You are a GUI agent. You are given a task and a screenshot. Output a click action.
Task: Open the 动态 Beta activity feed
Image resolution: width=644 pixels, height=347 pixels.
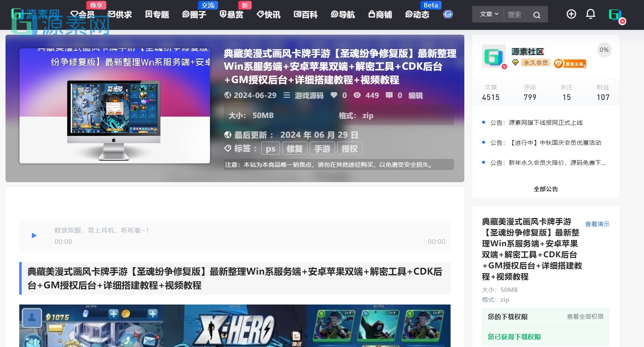pos(417,15)
